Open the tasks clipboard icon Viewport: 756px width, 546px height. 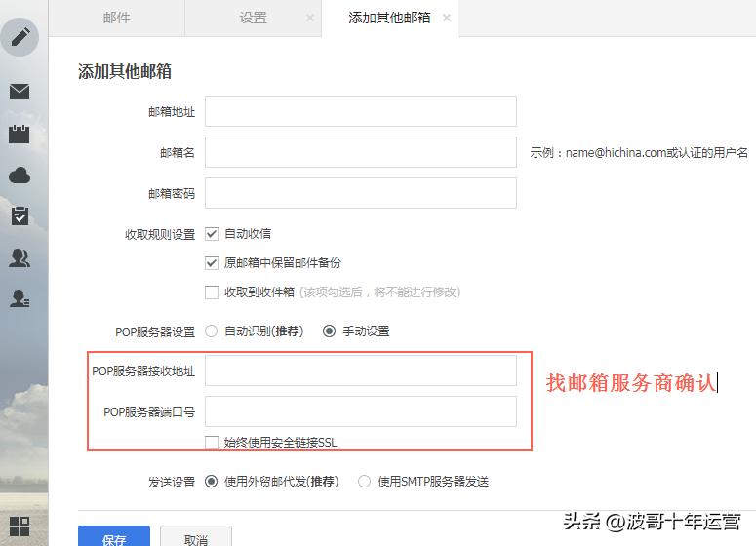point(20,215)
